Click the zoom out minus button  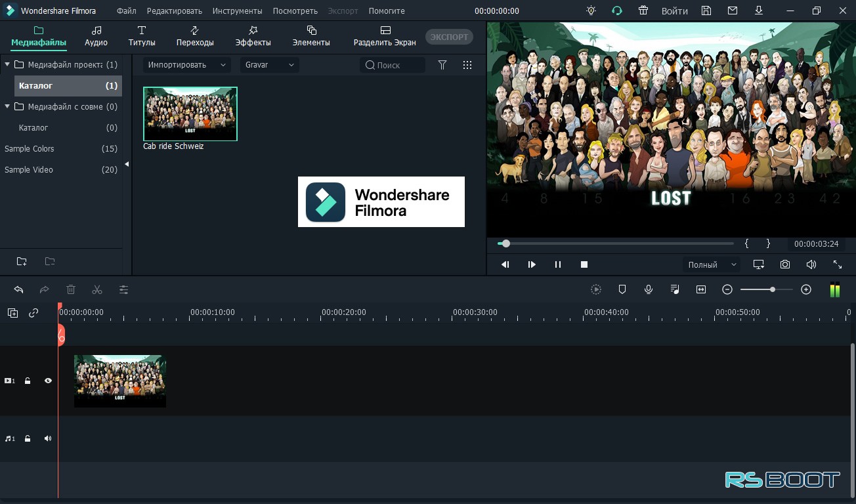(x=727, y=289)
